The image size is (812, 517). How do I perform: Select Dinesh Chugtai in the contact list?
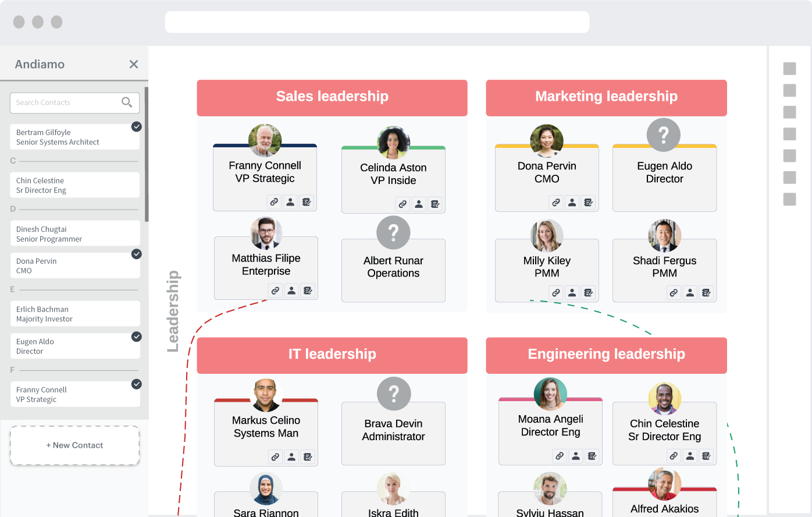pyautogui.click(x=74, y=233)
